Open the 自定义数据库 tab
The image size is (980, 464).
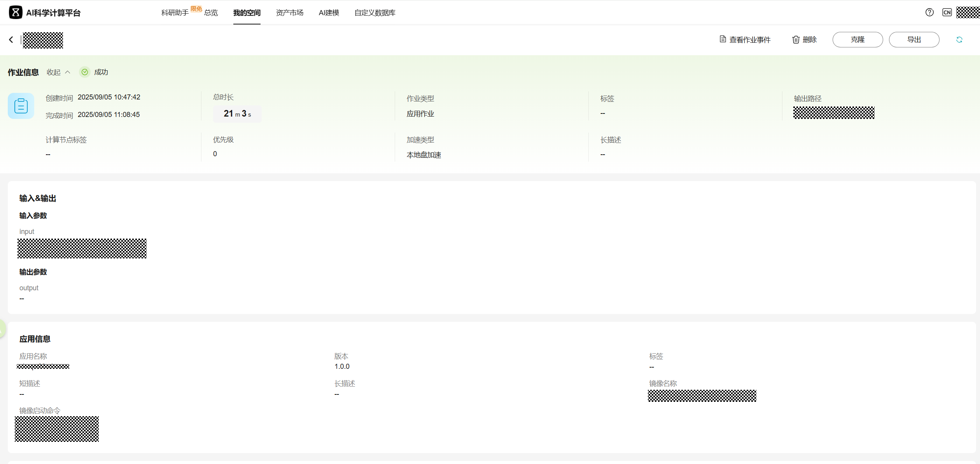(x=375, y=13)
